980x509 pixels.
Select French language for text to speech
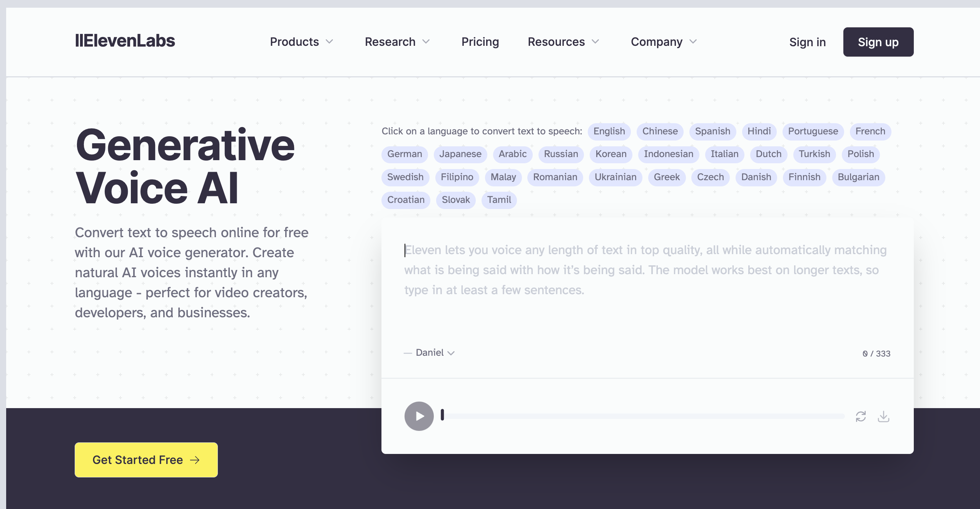pos(870,131)
